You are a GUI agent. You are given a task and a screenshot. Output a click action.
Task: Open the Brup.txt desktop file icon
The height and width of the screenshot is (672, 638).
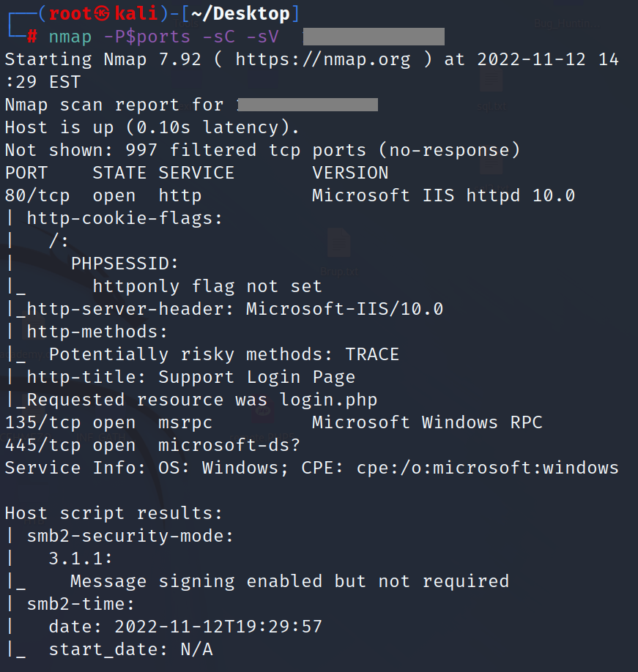338,244
